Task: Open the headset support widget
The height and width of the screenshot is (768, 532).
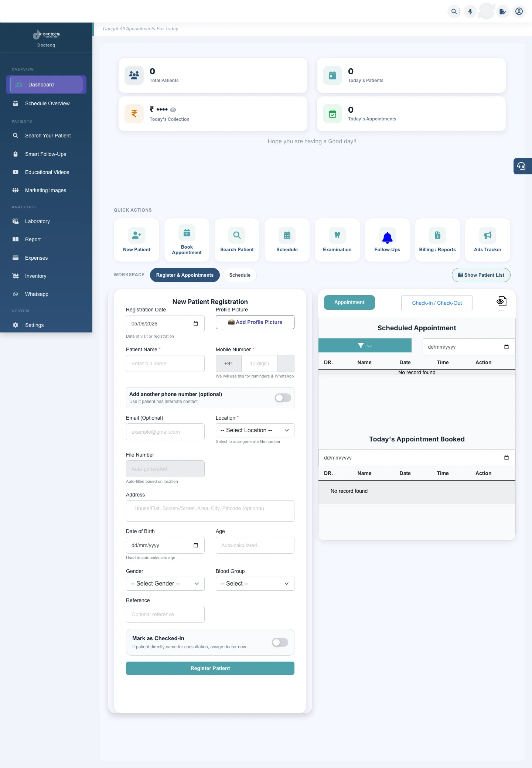Action: (x=522, y=166)
